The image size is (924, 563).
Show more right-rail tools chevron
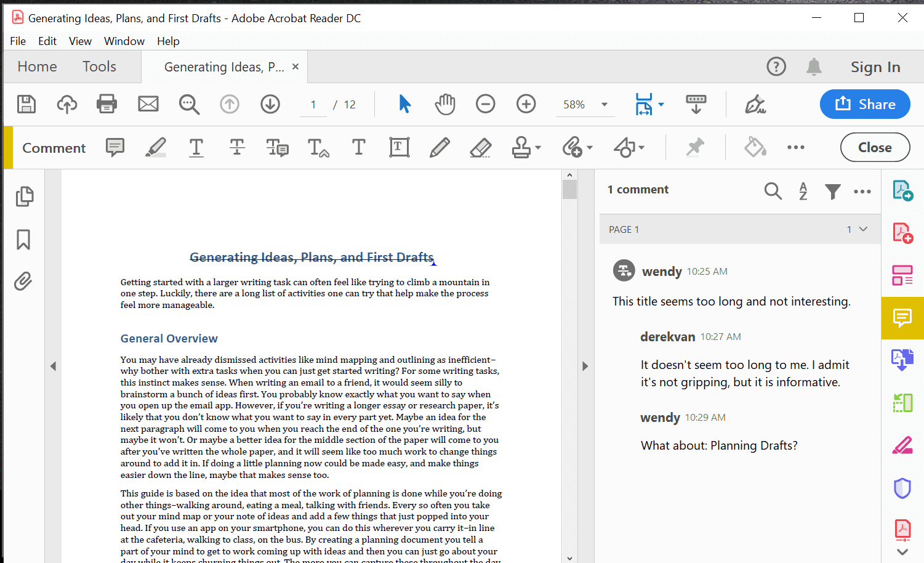(902, 552)
